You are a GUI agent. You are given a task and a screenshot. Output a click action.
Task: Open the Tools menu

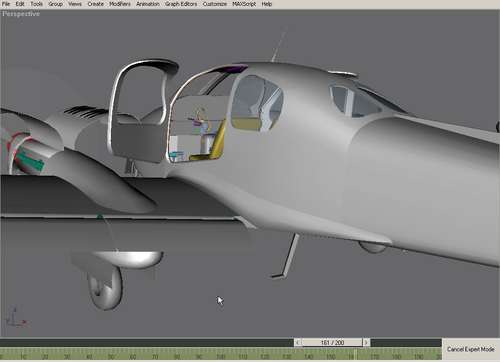pos(37,4)
